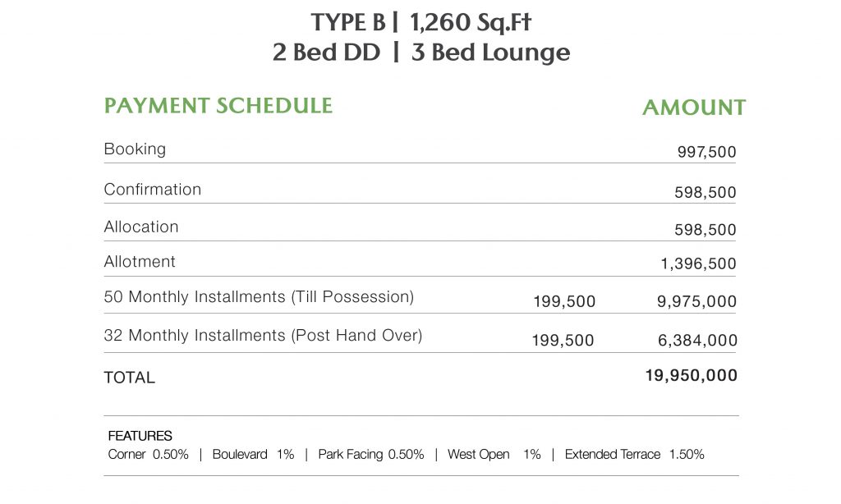The image size is (841, 504).
Task: Click the Allocation row label
Action: [x=141, y=227]
